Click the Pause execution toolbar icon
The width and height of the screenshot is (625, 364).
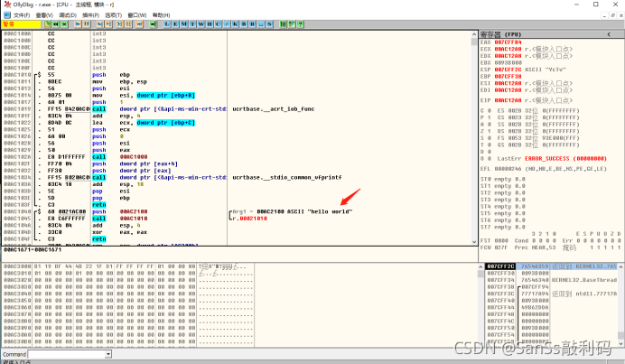(x=87, y=24)
